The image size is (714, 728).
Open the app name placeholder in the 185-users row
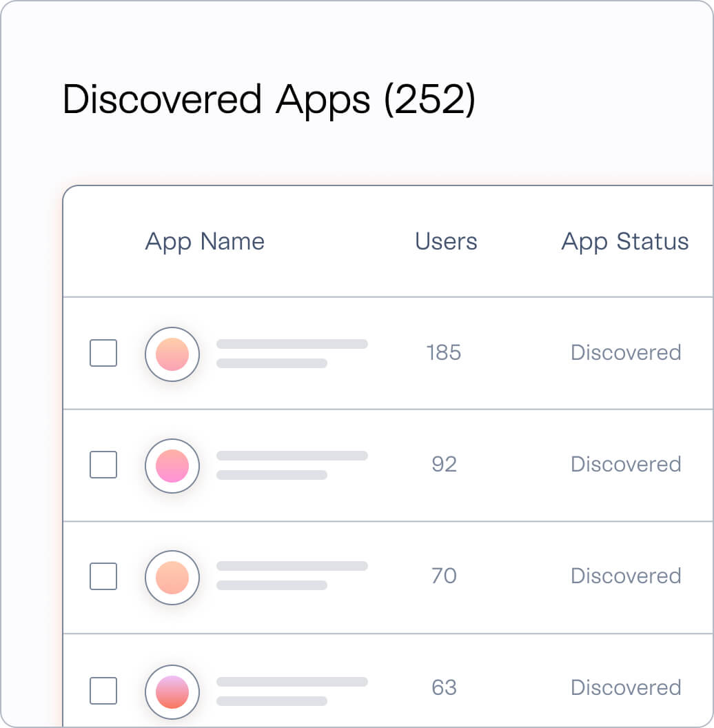(292, 354)
